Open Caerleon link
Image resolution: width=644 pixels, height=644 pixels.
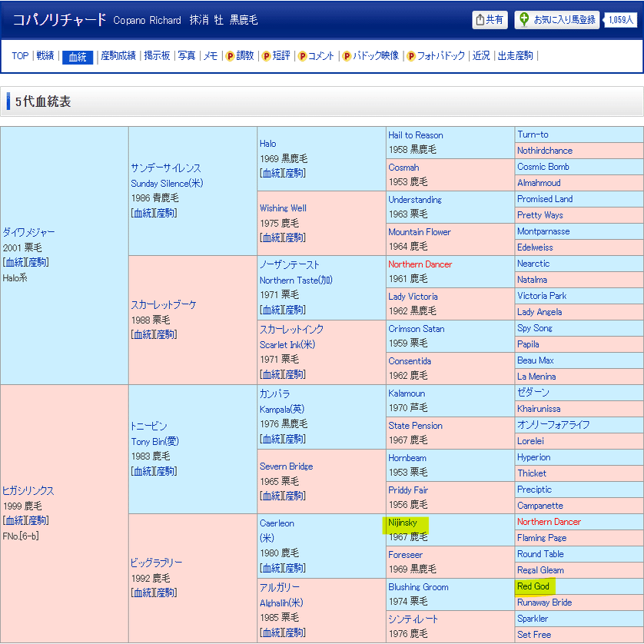277,523
